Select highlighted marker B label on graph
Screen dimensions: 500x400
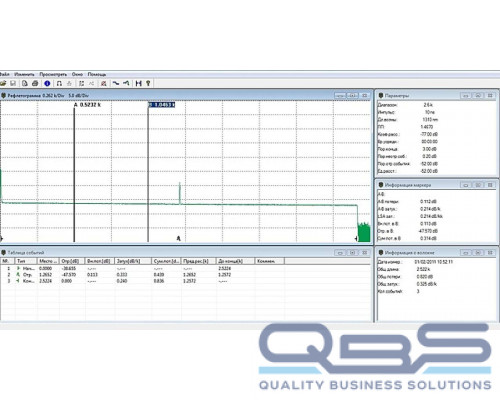(x=162, y=105)
